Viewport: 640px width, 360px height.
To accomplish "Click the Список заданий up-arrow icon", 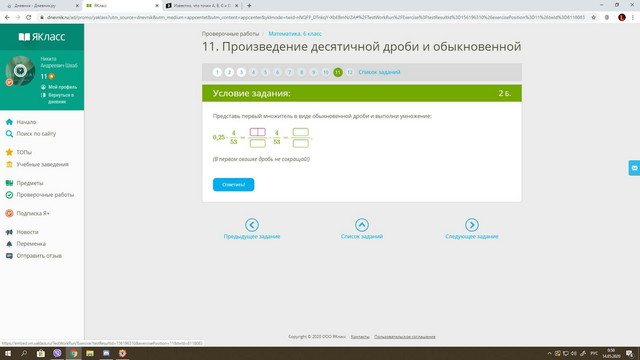I will pyautogui.click(x=362, y=225).
